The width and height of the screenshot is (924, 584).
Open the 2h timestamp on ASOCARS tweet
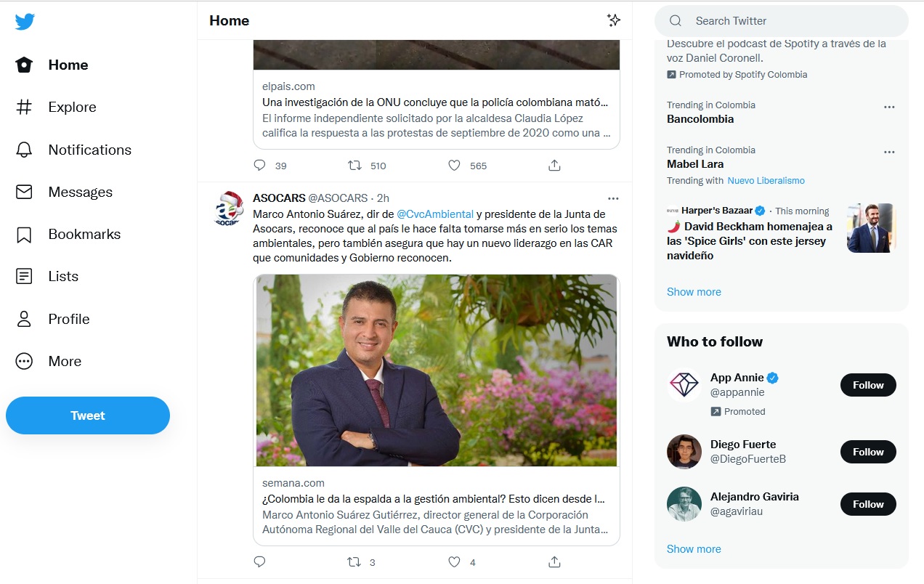click(x=383, y=198)
